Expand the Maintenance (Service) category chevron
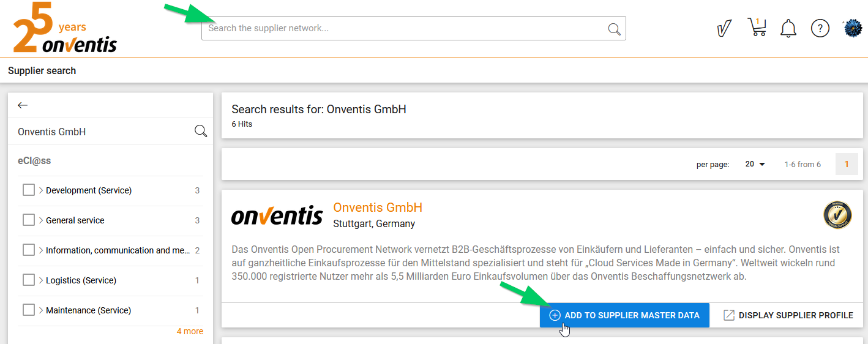 (x=41, y=310)
